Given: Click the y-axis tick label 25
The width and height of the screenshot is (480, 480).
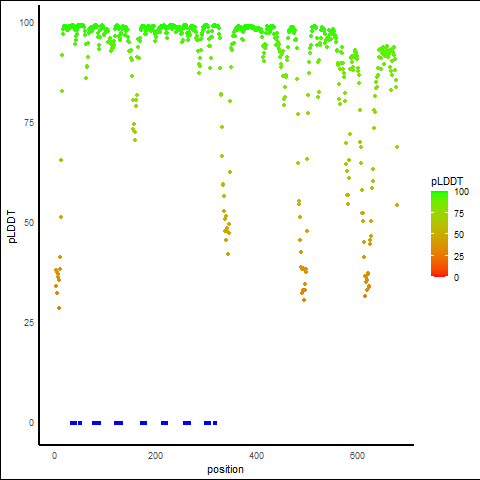Looking at the screenshot, I should pyautogui.click(x=29, y=323).
